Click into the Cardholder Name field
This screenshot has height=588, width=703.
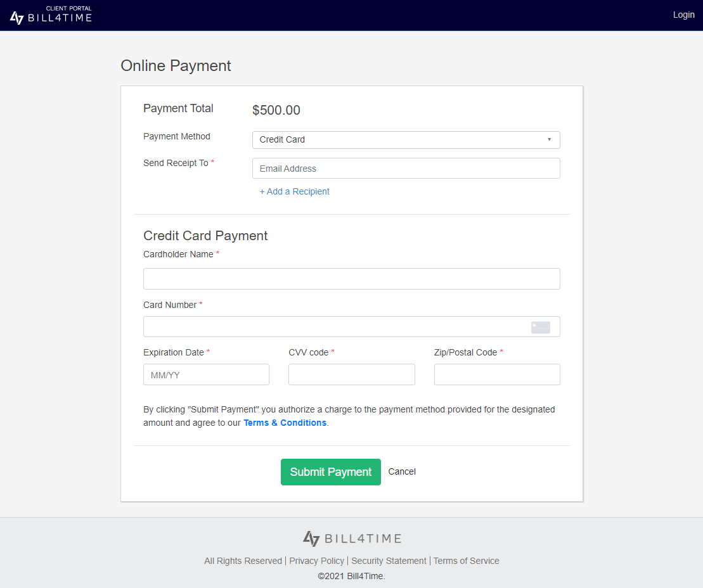tap(351, 279)
